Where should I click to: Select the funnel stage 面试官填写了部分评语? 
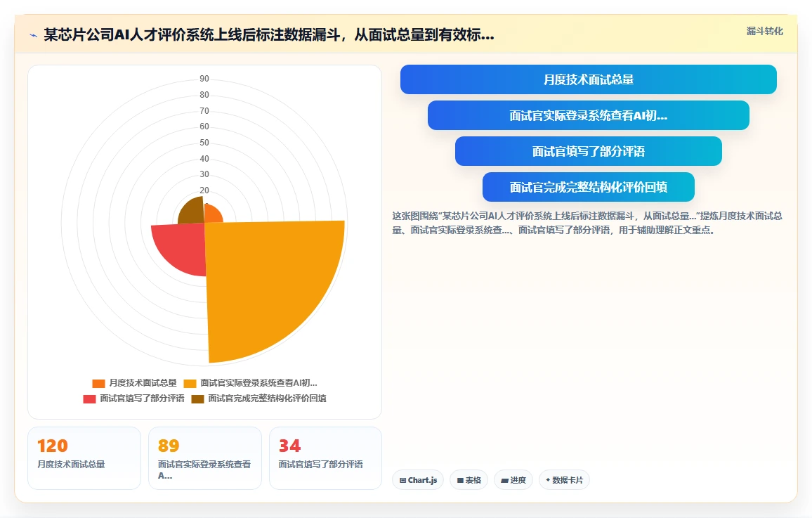589,151
